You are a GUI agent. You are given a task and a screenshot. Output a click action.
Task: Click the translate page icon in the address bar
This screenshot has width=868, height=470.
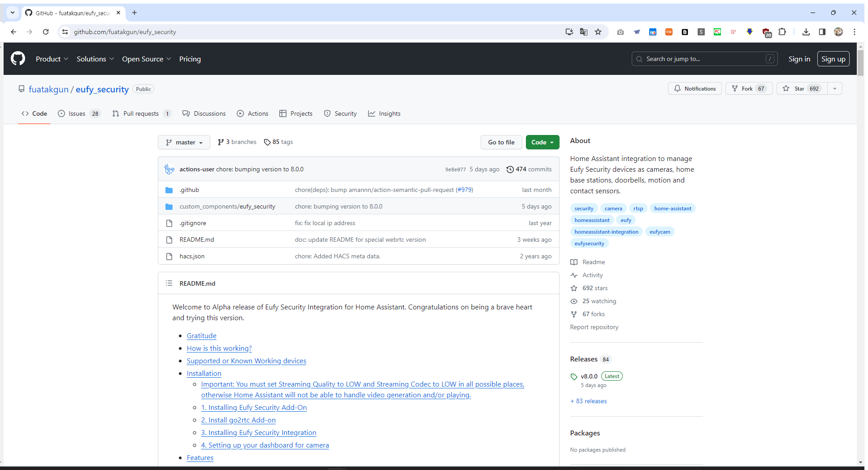click(x=584, y=32)
